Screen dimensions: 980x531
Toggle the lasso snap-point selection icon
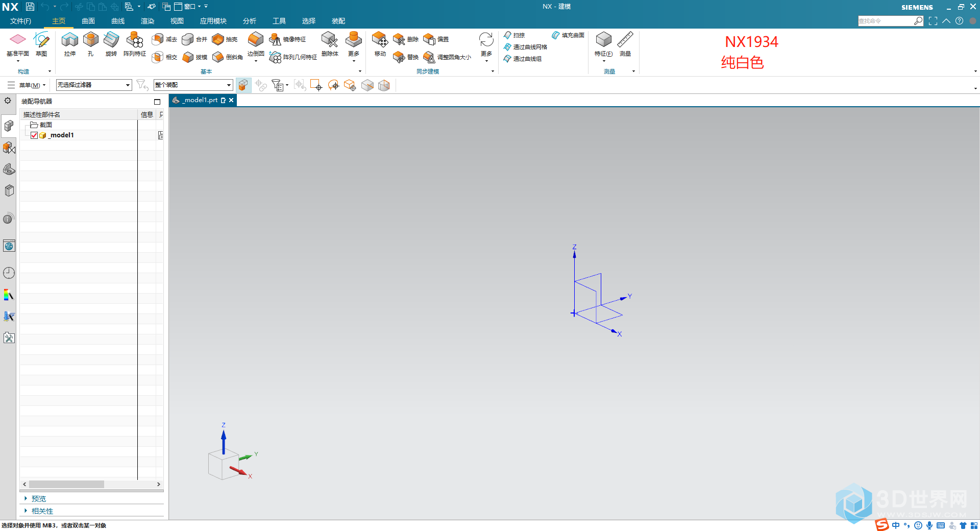click(333, 85)
